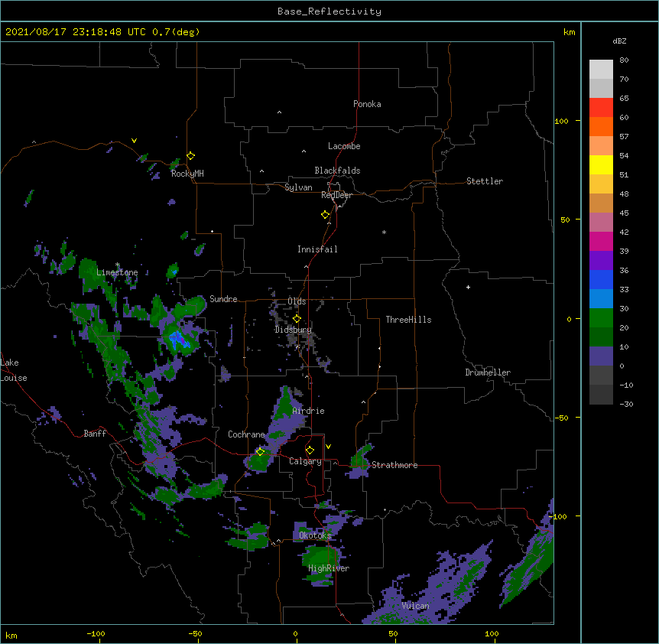Screen dimensions: 659x644
Task: Click the Olds city label
Action: pos(297,301)
